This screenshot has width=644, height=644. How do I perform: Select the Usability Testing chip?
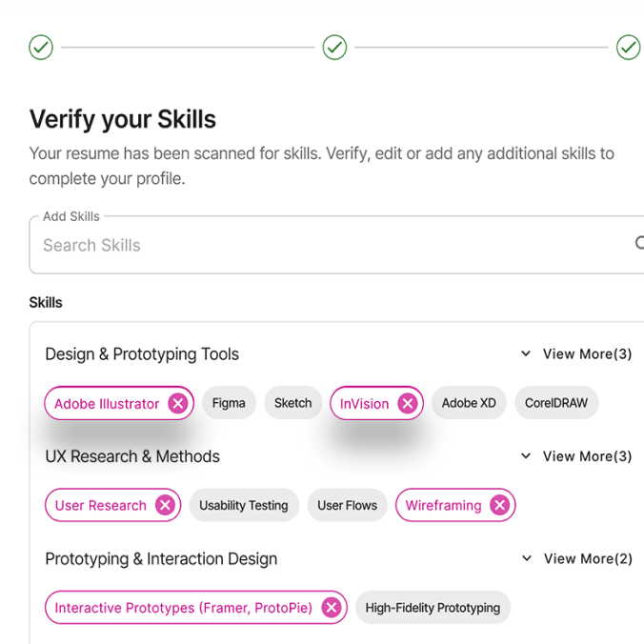[244, 506]
